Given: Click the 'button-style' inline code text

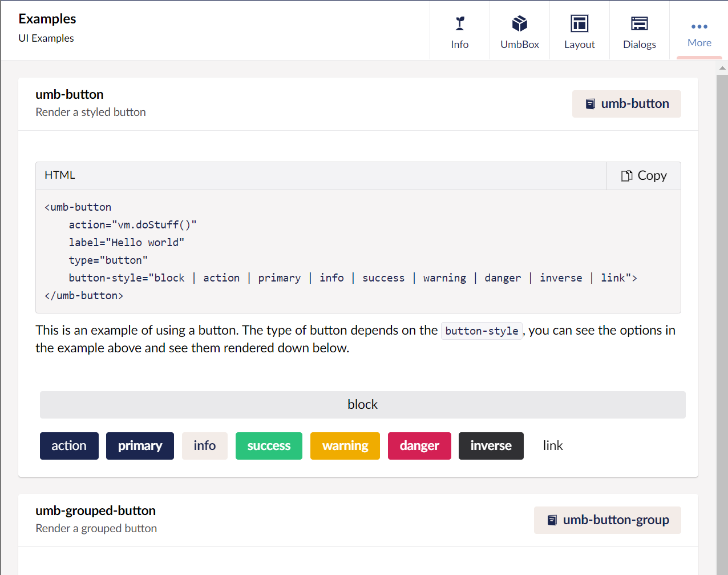Looking at the screenshot, I should [482, 331].
